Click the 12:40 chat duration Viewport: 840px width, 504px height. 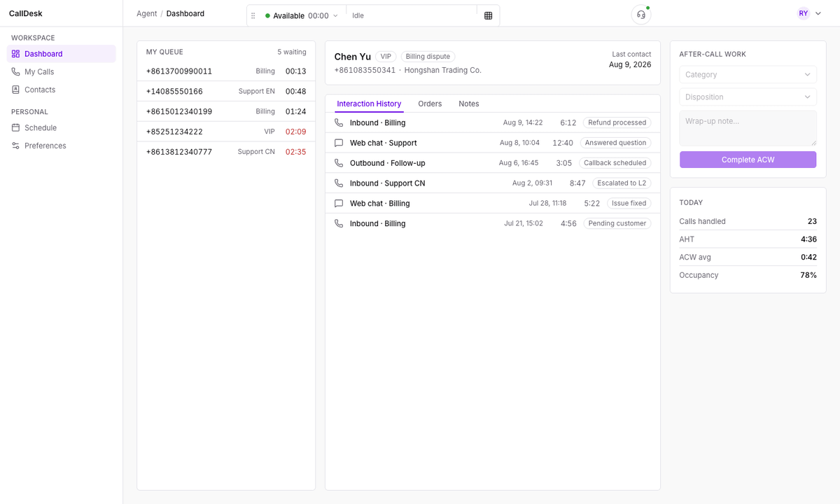[563, 143]
